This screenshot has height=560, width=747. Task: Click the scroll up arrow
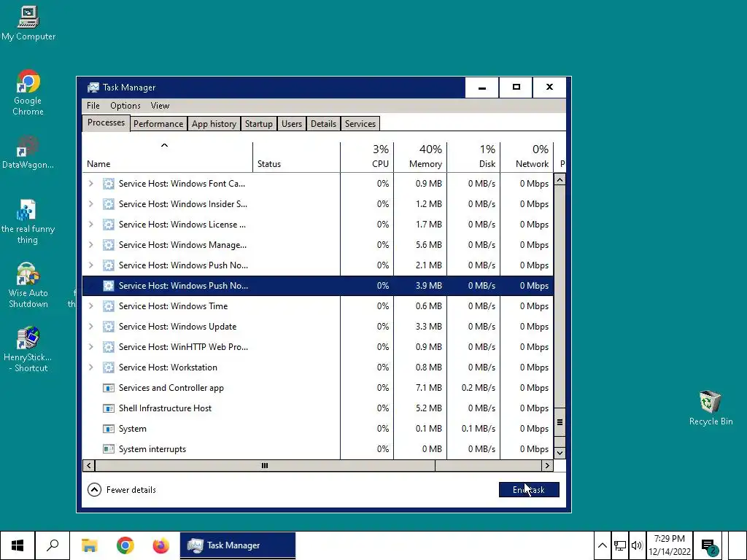coord(560,180)
